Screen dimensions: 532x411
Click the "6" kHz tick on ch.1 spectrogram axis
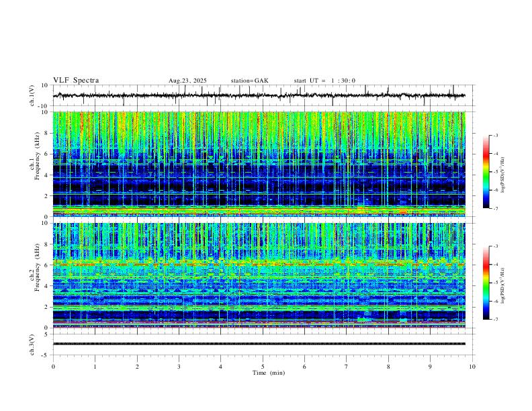(x=46, y=154)
